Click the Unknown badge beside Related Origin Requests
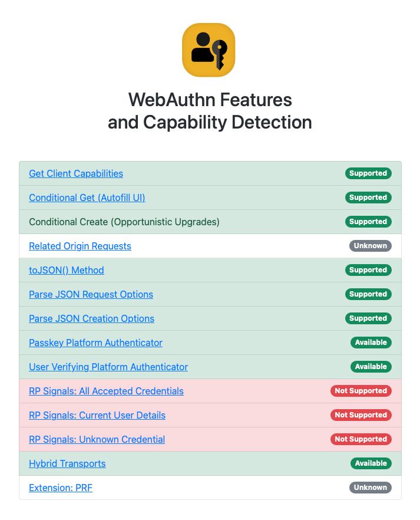 (x=371, y=246)
